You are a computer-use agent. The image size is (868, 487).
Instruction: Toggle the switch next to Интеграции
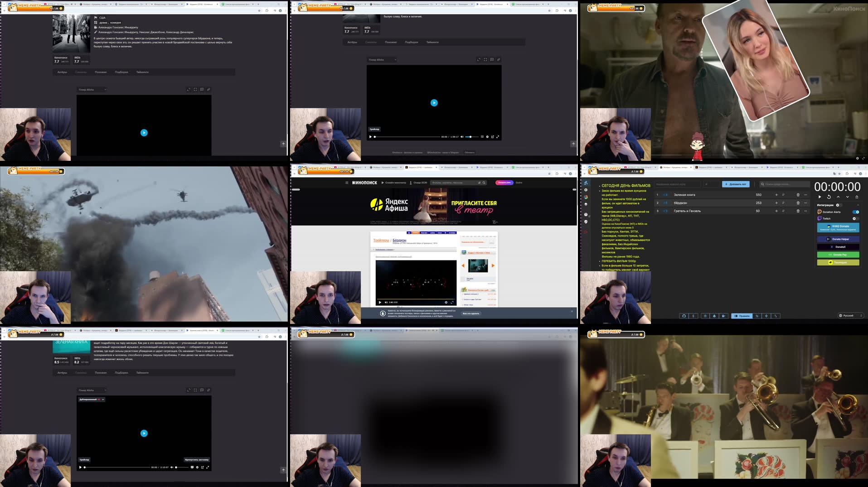point(837,205)
